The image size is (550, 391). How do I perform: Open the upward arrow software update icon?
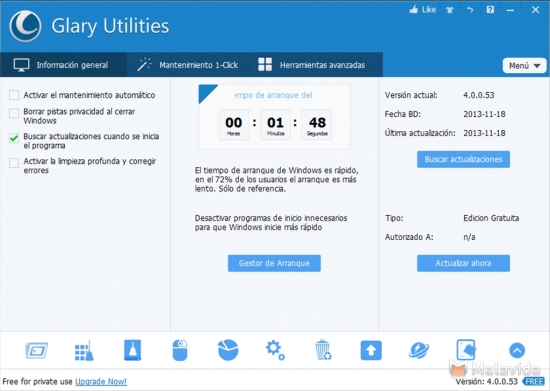[371, 350]
